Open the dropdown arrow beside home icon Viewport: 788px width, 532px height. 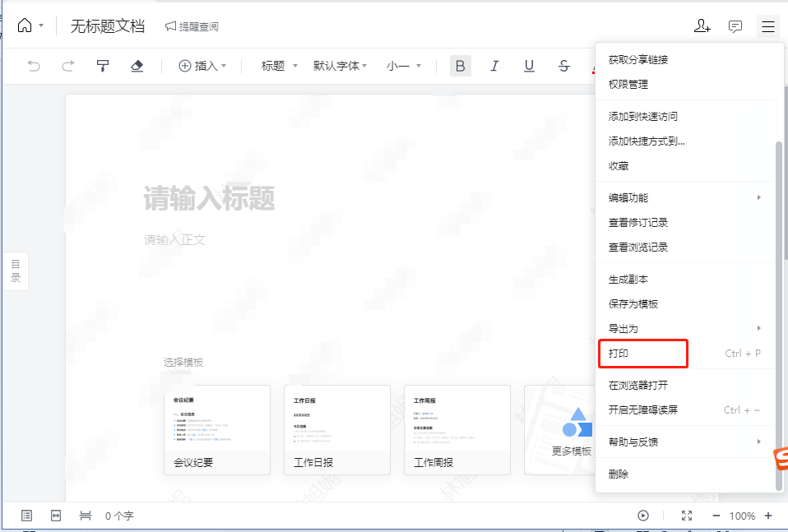point(41,25)
